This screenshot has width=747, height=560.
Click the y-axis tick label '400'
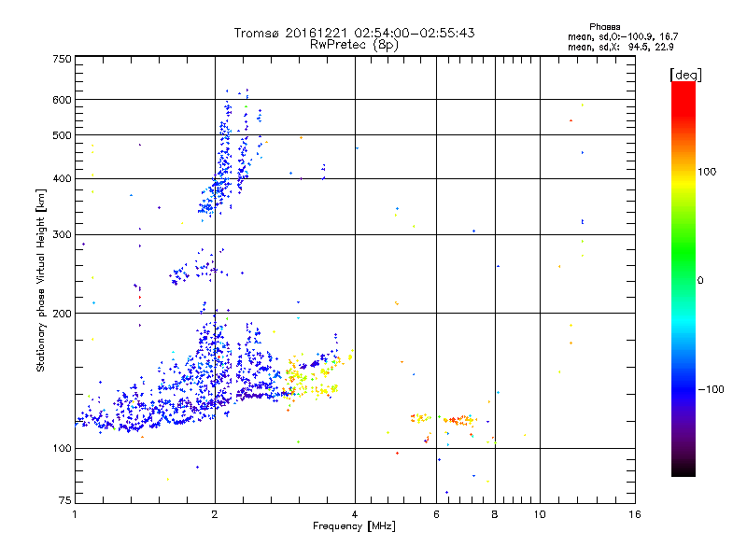click(x=63, y=179)
